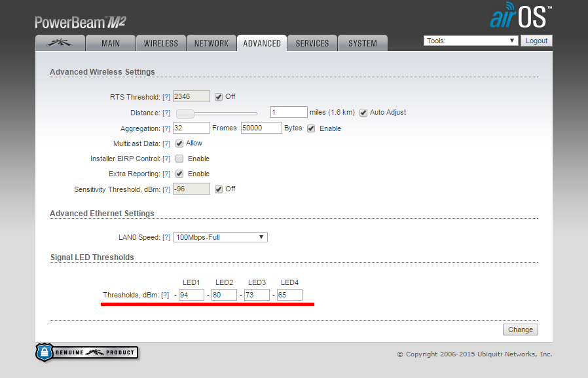Viewport: 588px width, 378px height.
Task: Click the RTS Threshold value field
Action: pos(191,96)
